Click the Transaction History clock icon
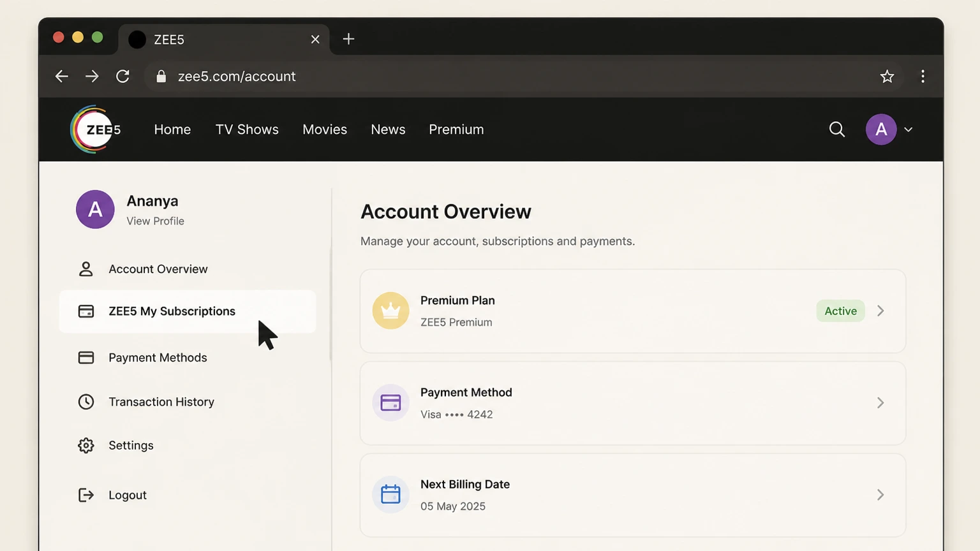Screen dimensions: 980x551 (85, 402)
